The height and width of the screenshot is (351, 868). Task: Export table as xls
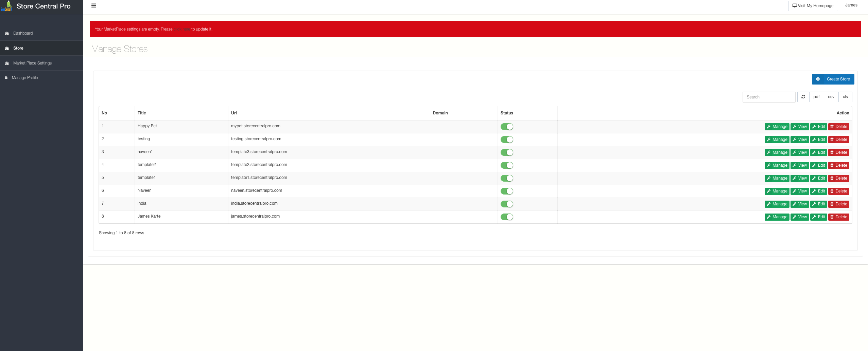point(845,97)
